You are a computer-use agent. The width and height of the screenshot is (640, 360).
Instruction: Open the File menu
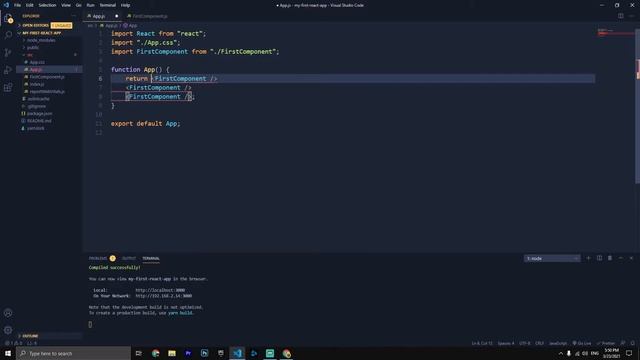(x=18, y=5)
